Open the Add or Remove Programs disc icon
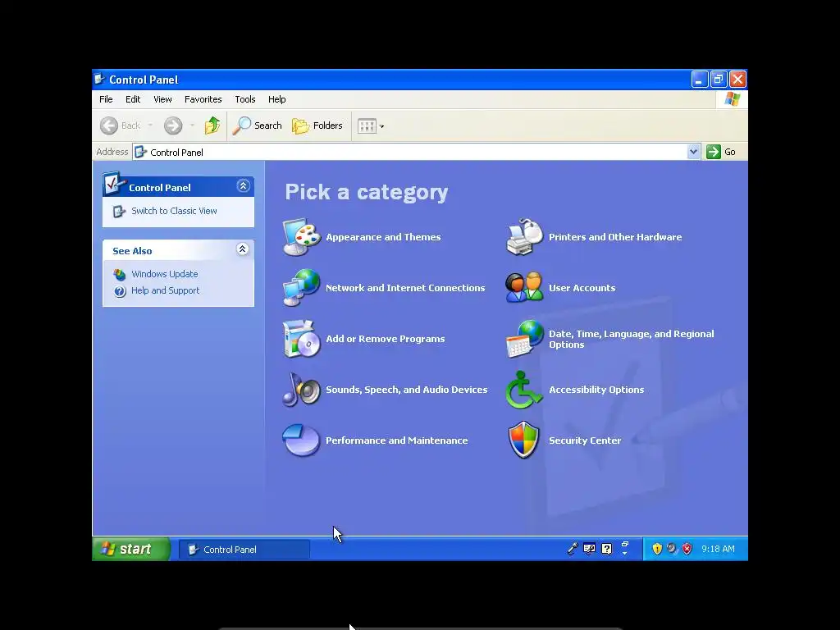Viewport: 840px width, 630px height. click(301, 339)
